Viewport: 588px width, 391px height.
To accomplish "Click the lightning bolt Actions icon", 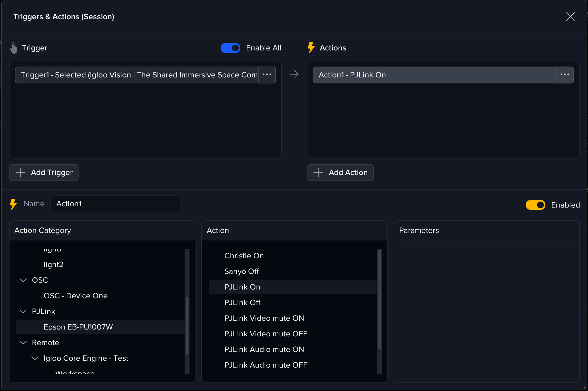I will (x=311, y=48).
